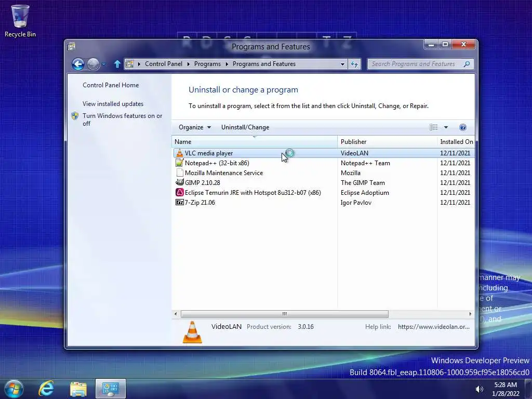Click the Notepad++ Team publisher cell

coord(365,163)
